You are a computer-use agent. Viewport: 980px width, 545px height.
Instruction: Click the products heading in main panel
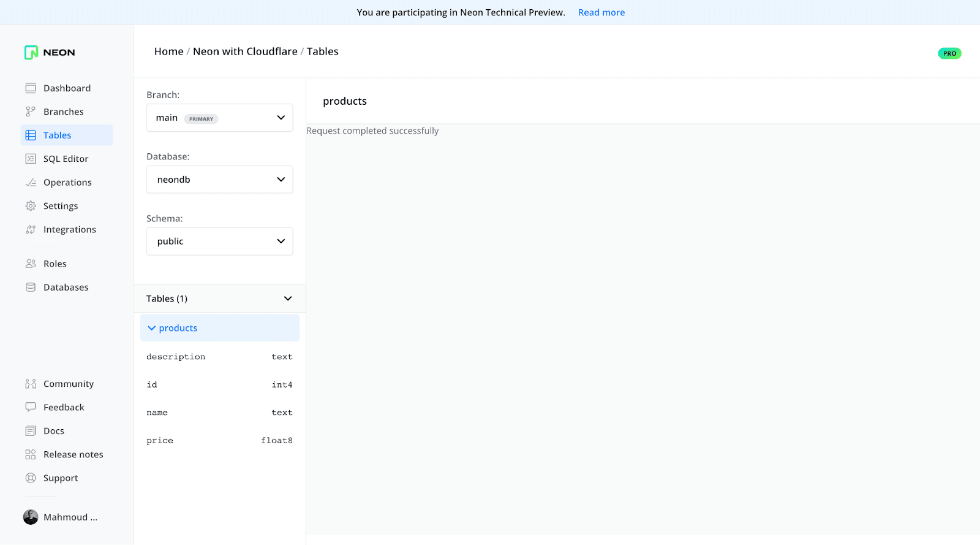click(x=345, y=101)
